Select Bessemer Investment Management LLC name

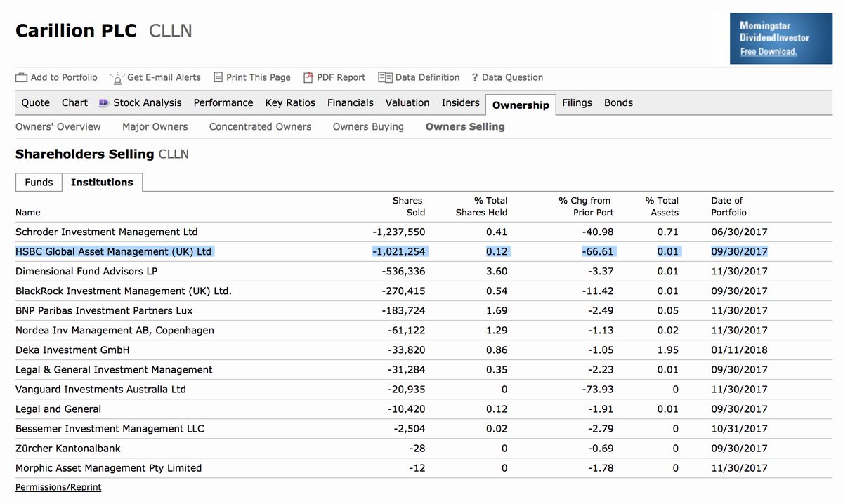[110, 428]
